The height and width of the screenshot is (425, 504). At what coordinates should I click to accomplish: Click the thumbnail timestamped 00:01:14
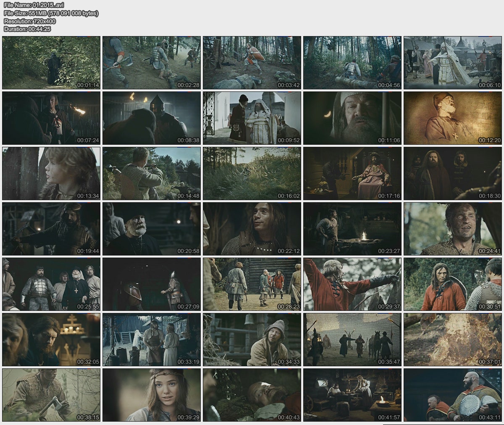coord(51,63)
